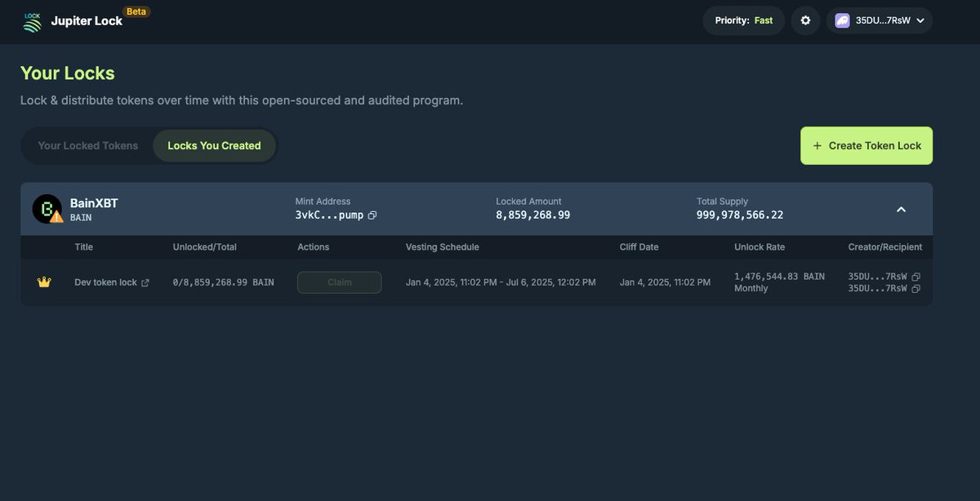The width and height of the screenshot is (980, 501).
Task: Click the Monthly unlock frequency text
Action: [x=751, y=289]
